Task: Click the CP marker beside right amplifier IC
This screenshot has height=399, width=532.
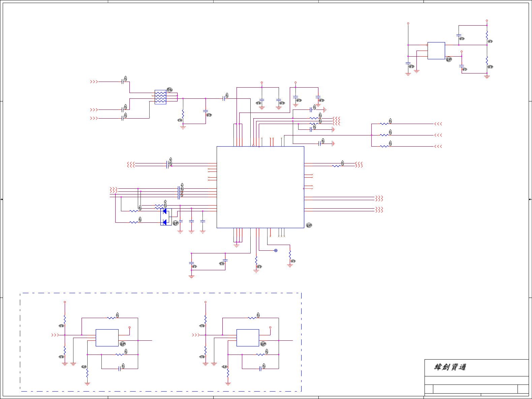Action: point(263,344)
